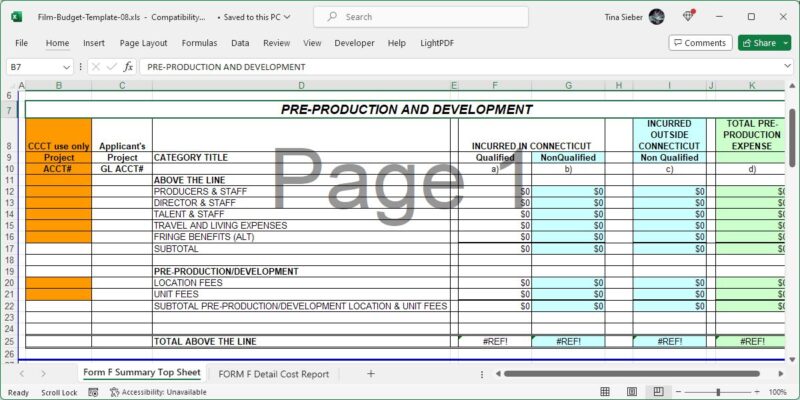Go to next sheet arrow

[43, 374]
